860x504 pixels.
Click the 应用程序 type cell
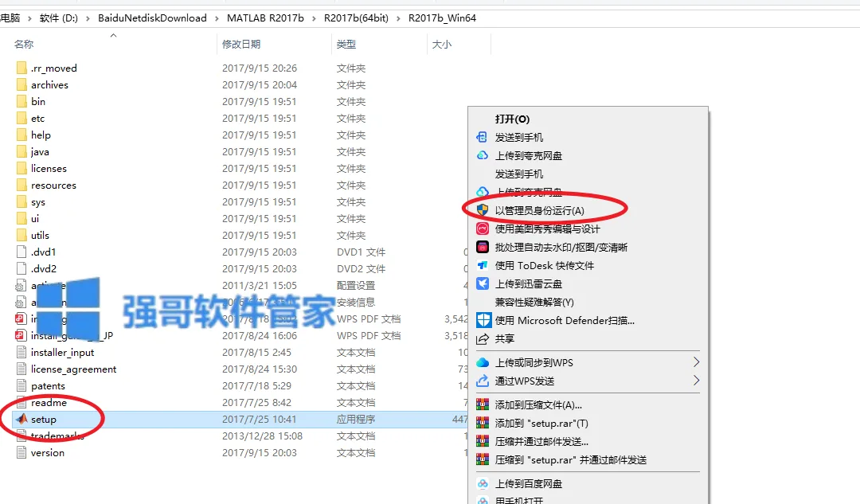click(x=355, y=419)
